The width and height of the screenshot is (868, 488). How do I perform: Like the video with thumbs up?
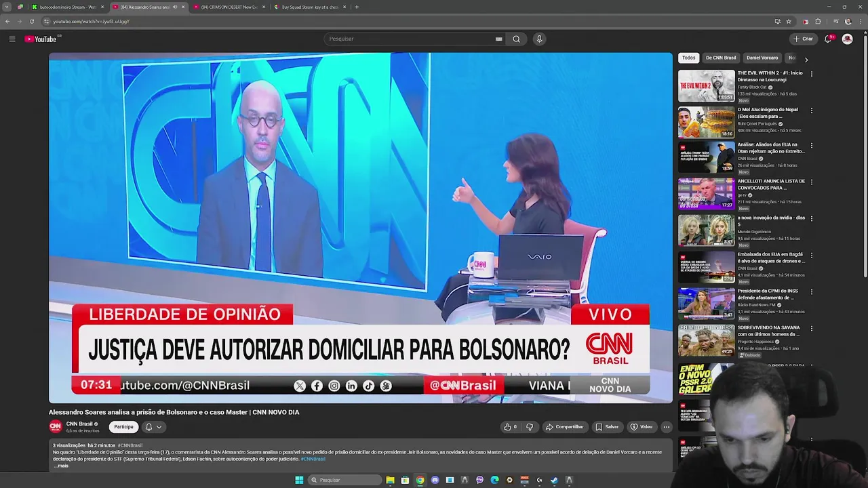509,427
